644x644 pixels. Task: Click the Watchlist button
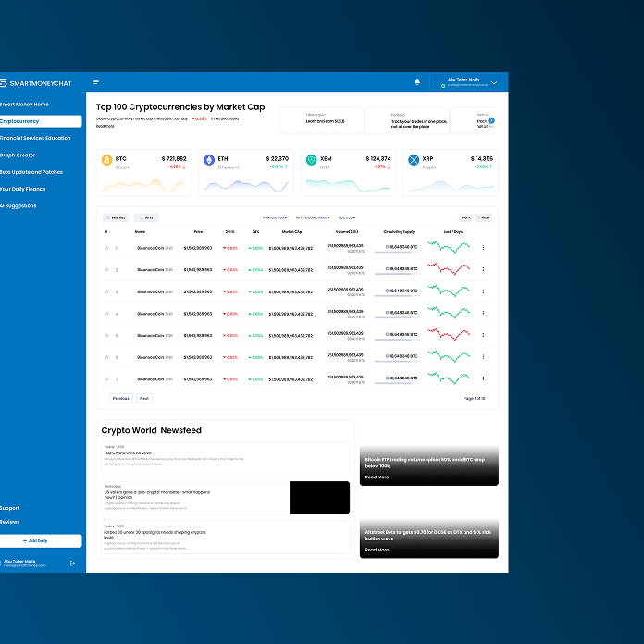(x=116, y=217)
